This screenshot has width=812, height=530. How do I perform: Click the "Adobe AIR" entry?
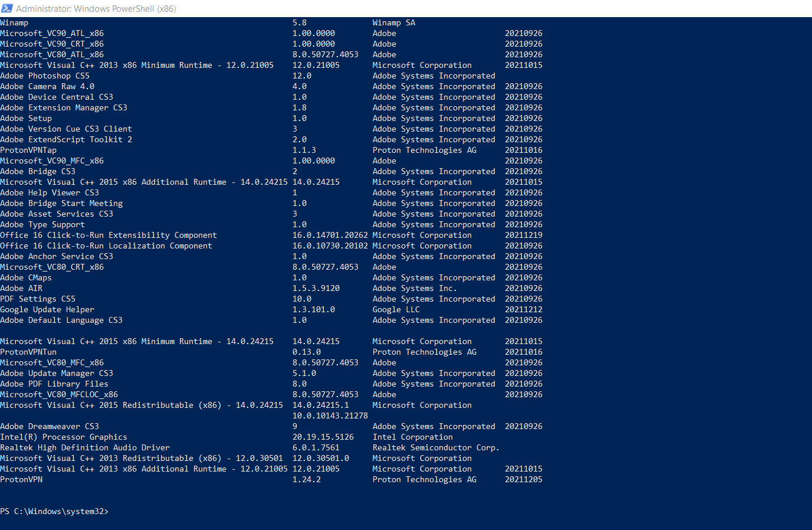point(21,289)
